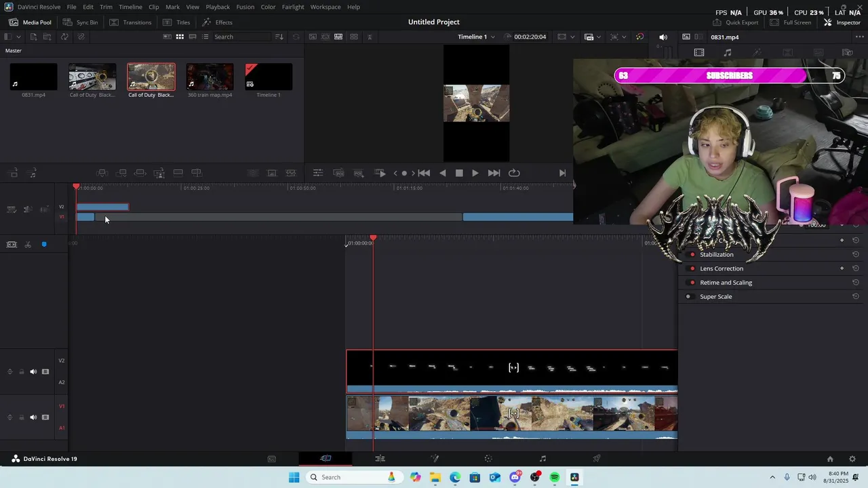This screenshot has width=868, height=488.
Task: Open the viewer tools dropdown arrow
Action: (625, 37)
